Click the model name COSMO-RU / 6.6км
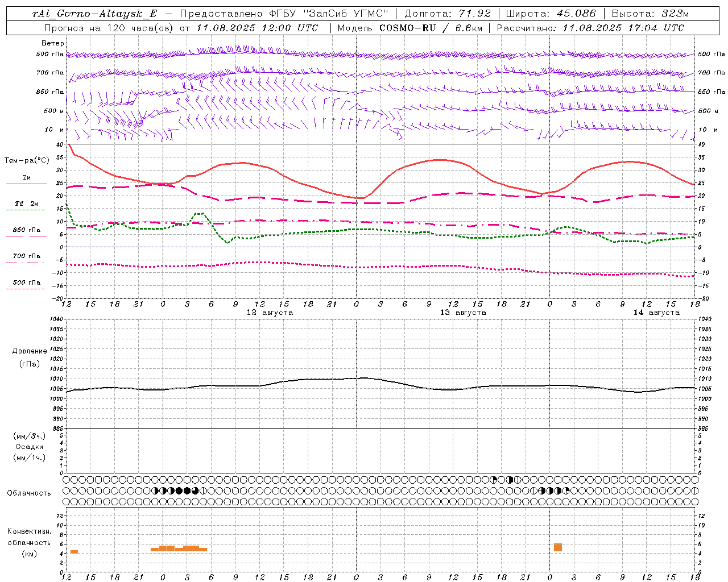728x582 pixels. [x=431, y=28]
